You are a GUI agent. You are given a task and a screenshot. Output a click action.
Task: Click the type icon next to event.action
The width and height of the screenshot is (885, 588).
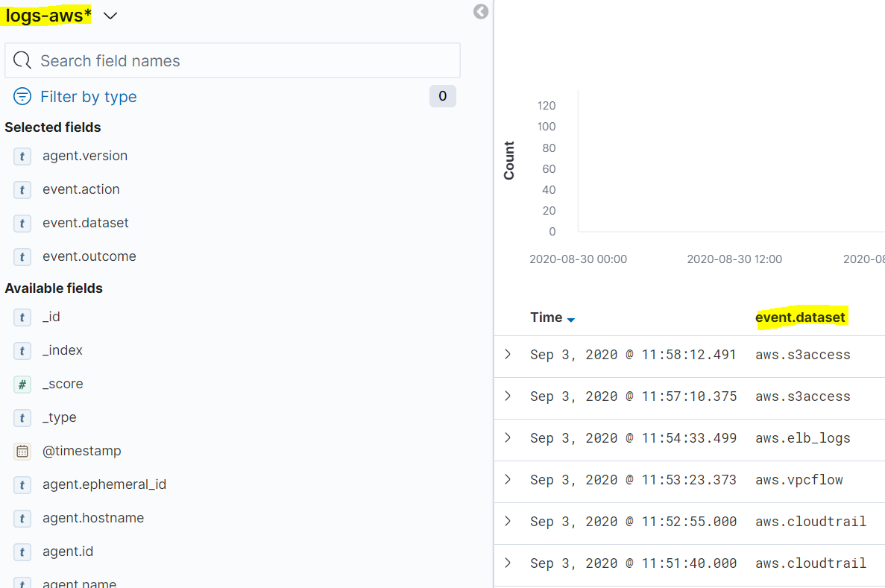tap(22, 189)
